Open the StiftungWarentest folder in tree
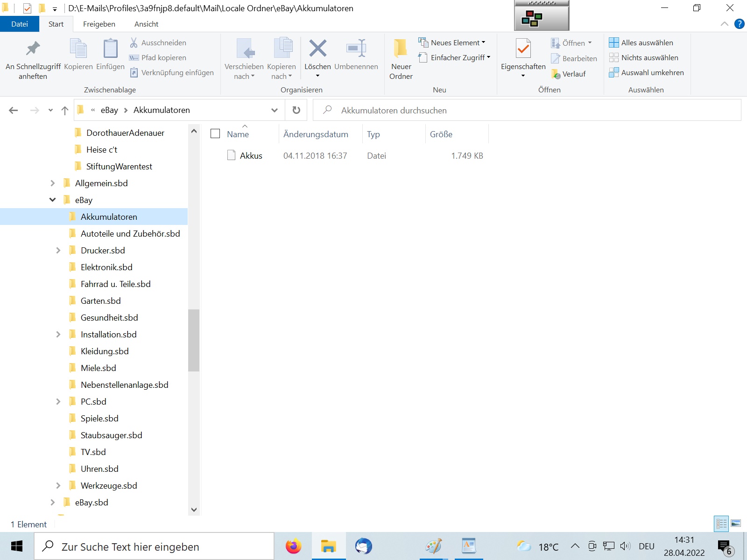This screenshot has height=560, width=747. click(x=119, y=166)
